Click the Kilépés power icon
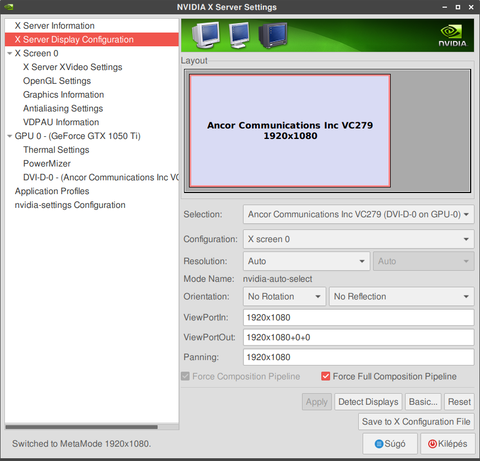The width and height of the screenshot is (480, 461). (x=432, y=444)
